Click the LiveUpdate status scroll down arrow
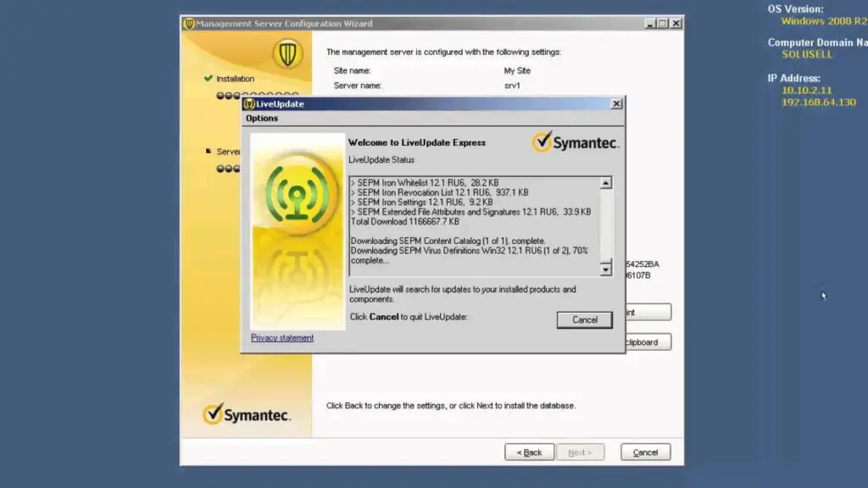Image resolution: width=868 pixels, height=488 pixels. point(606,269)
